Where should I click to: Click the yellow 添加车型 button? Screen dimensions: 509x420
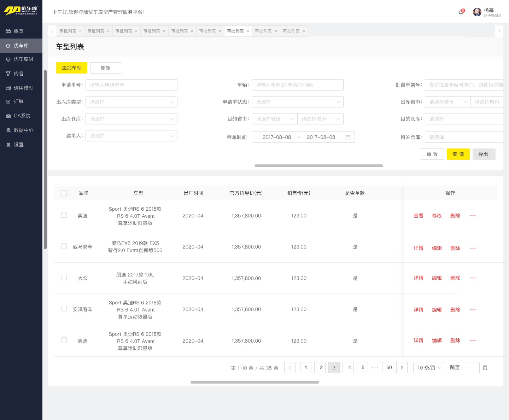[72, 68]
